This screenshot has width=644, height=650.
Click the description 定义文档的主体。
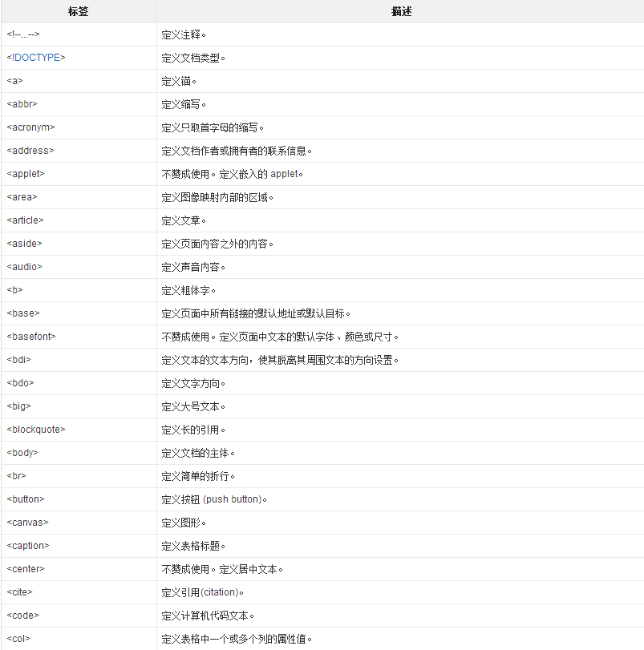198,453
